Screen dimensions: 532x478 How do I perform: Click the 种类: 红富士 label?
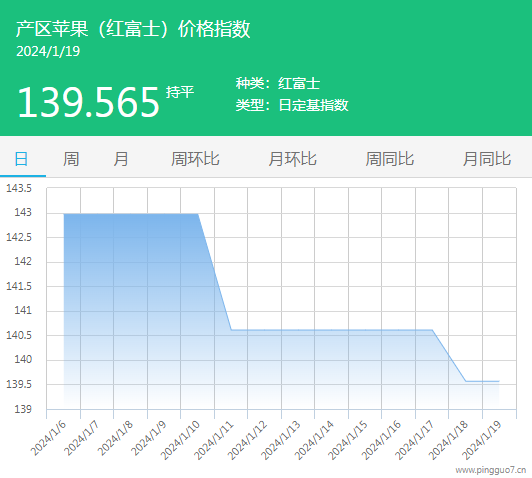point(278,83)
